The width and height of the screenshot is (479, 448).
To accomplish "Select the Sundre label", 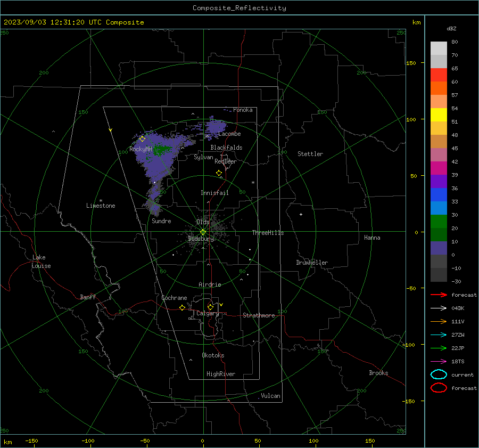I will click(161, 221).
